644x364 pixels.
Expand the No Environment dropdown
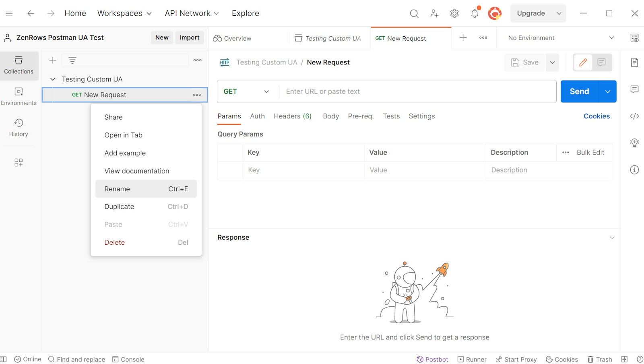(561, 38)
